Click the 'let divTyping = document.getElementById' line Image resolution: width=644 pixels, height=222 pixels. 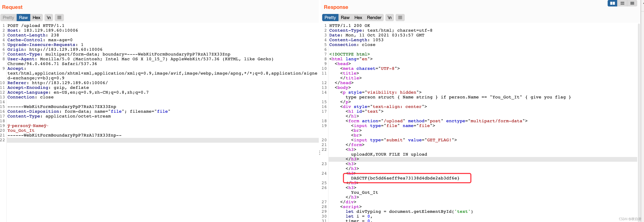[409, 211]
